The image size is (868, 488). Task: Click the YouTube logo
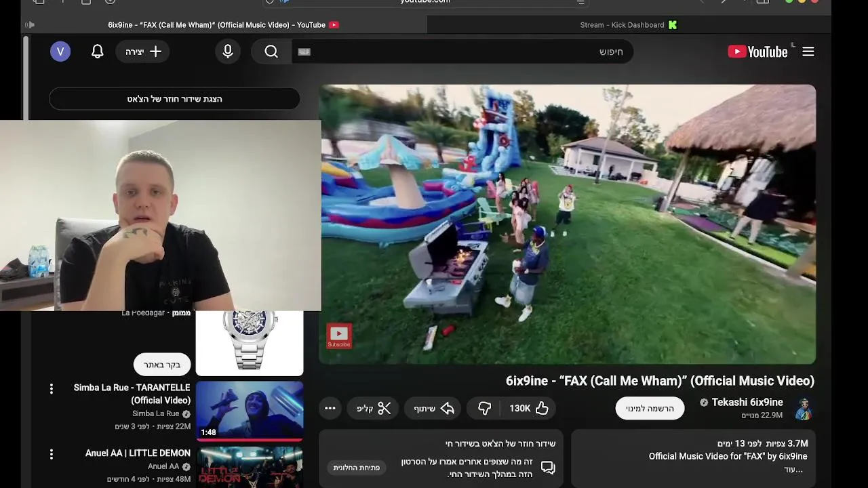click(x=757, y=52)
